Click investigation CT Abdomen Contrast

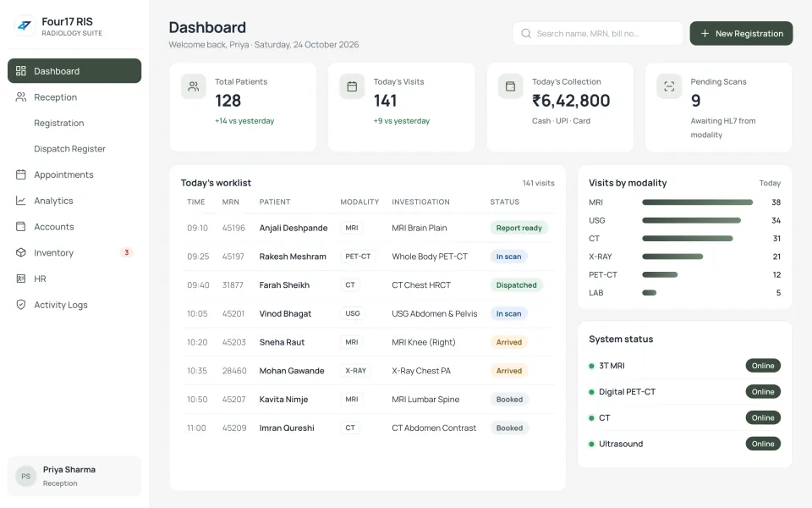433,428
